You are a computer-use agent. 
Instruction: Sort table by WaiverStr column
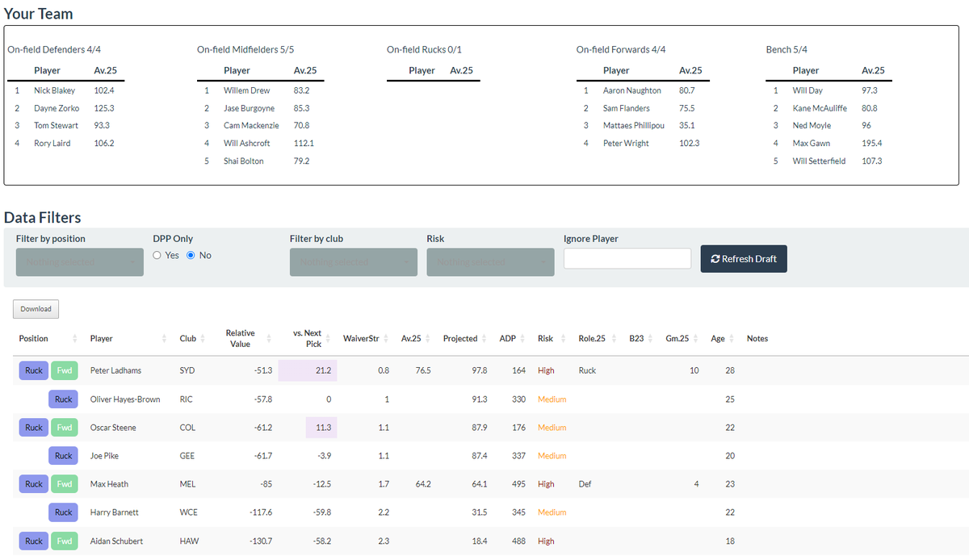(x=367, y=338)
